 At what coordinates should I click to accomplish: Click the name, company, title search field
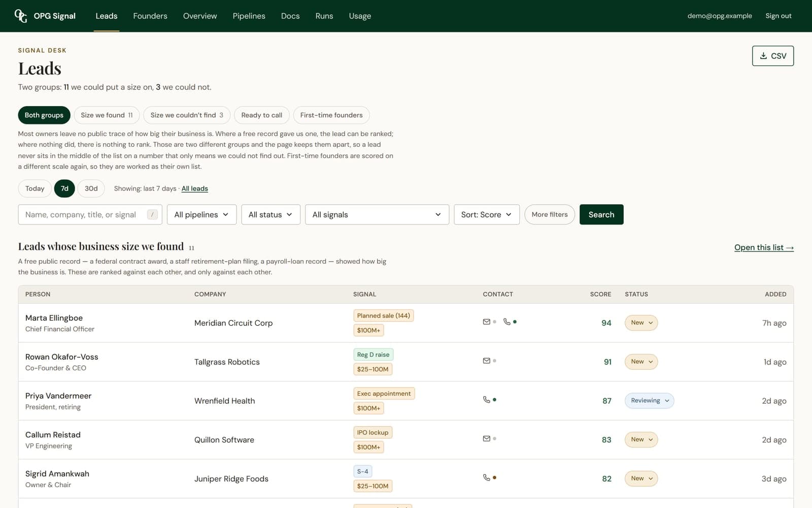tap(90, 214)
